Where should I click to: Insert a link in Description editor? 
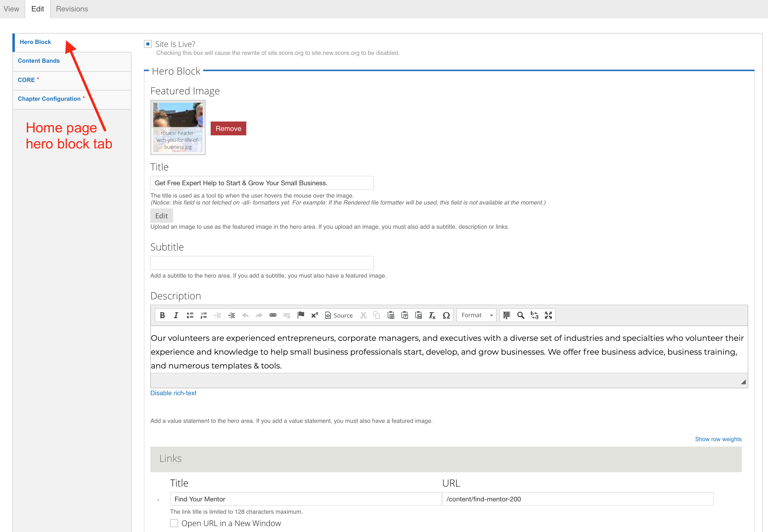point(272,315)
